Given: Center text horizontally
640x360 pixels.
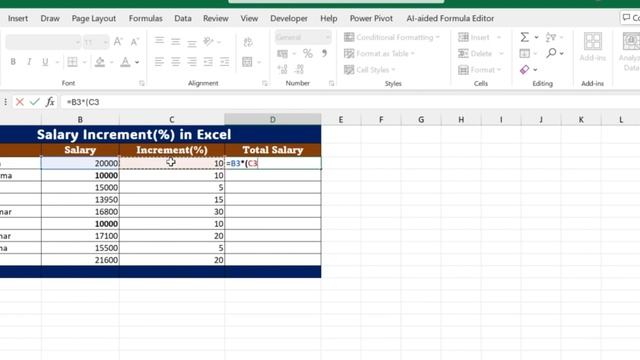Looking at the screenshot, I should (176, 62).
